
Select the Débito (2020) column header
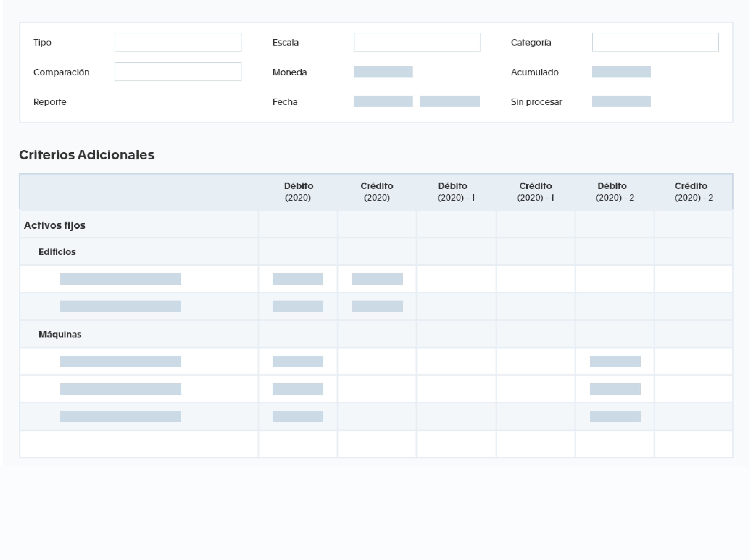298,192
